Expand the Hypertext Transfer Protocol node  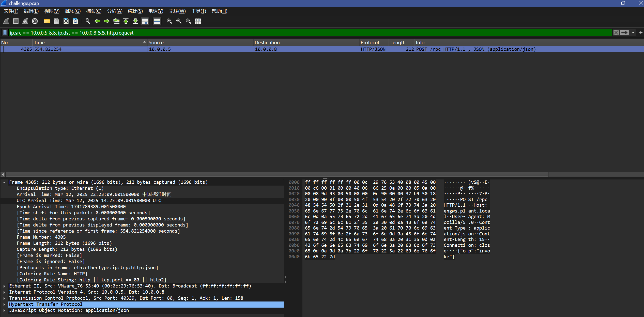pyautogui.click(x=4, y=304)
